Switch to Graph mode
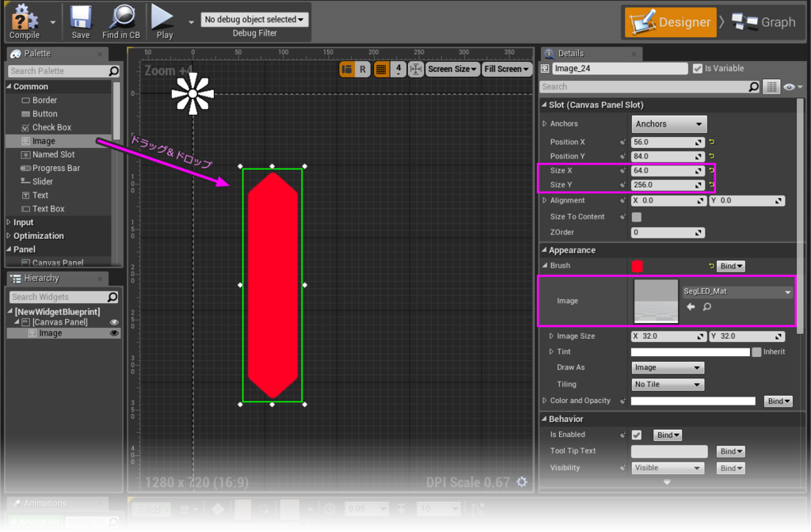Viewport: 811px width, 532px height. click(x=764, y=22)
